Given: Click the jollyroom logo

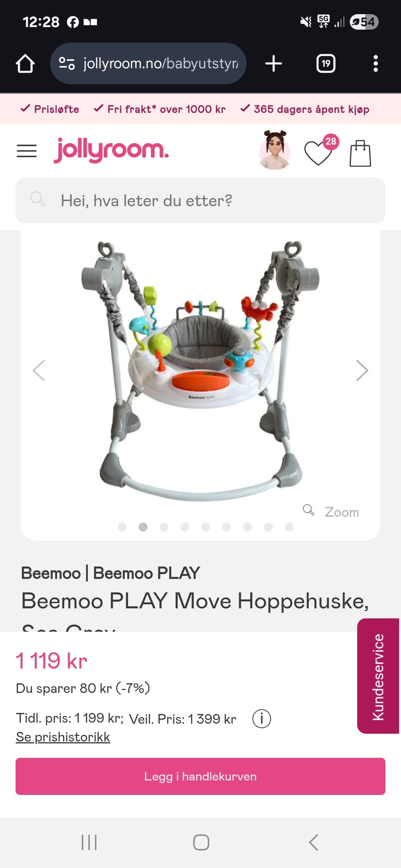Looking at the screenshot, I should pyautogui.click(x=111, y=150).
